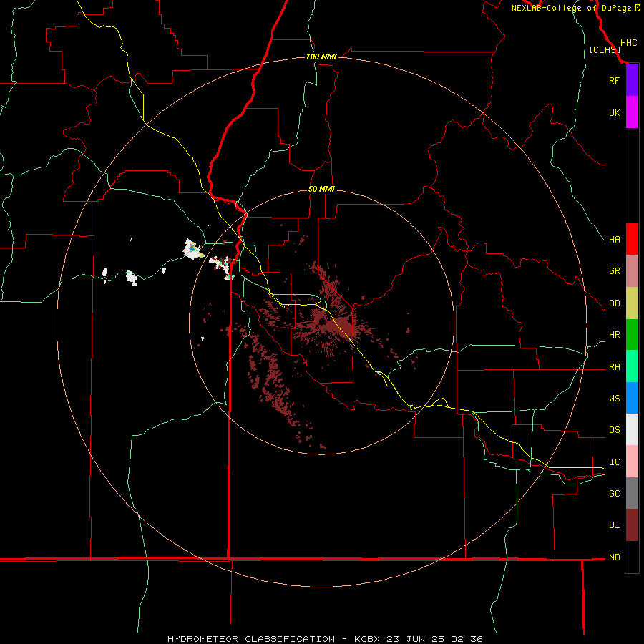
Task: Click the brown BI legend swatch
Action: coord(632,525)
